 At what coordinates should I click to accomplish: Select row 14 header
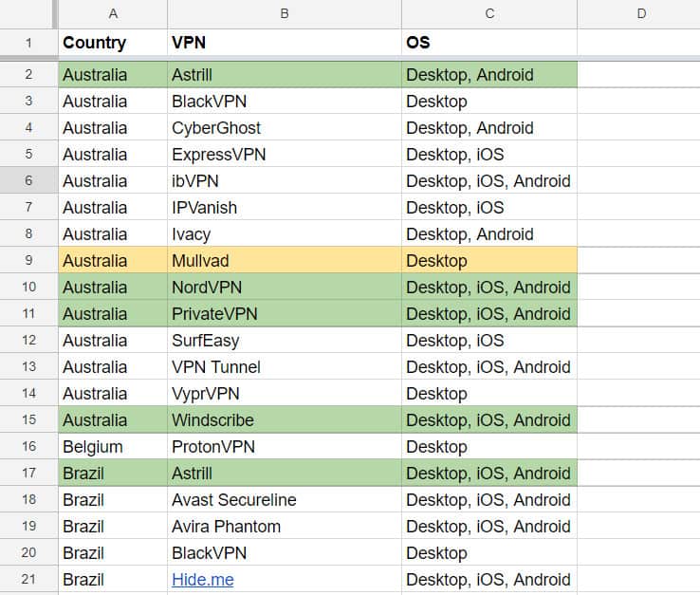tap(29, 393)
